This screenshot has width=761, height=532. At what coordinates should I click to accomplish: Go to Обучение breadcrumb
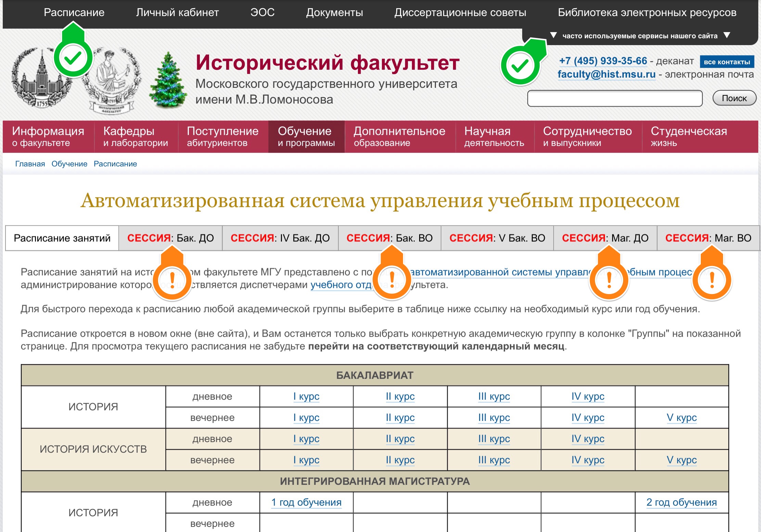point(69,164)
